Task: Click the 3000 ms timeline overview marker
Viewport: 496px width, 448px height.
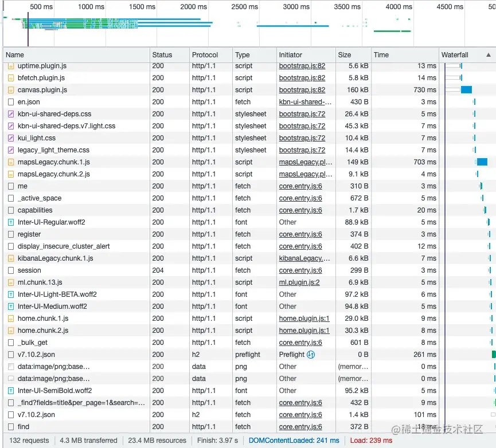Action: point(296,7)
